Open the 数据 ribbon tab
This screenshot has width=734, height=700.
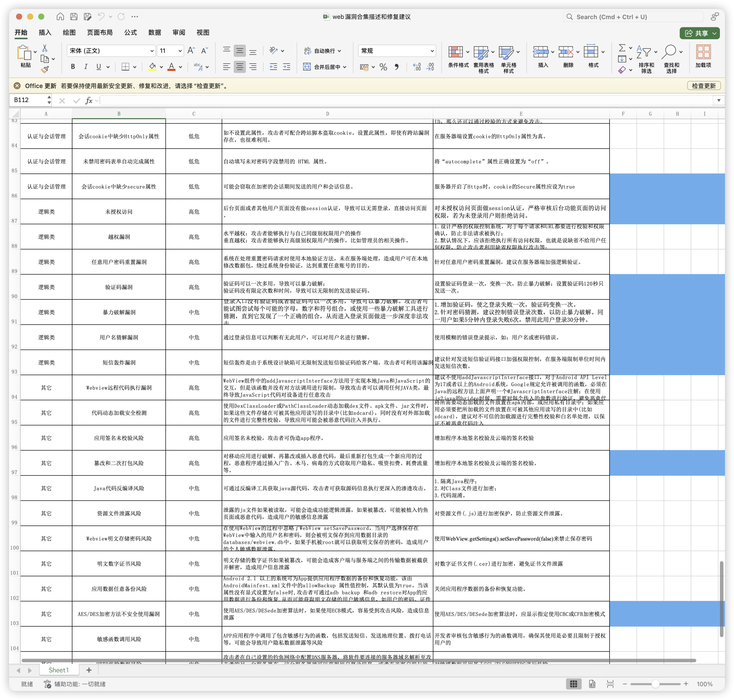pyautogui.click(x=155, y=32)
